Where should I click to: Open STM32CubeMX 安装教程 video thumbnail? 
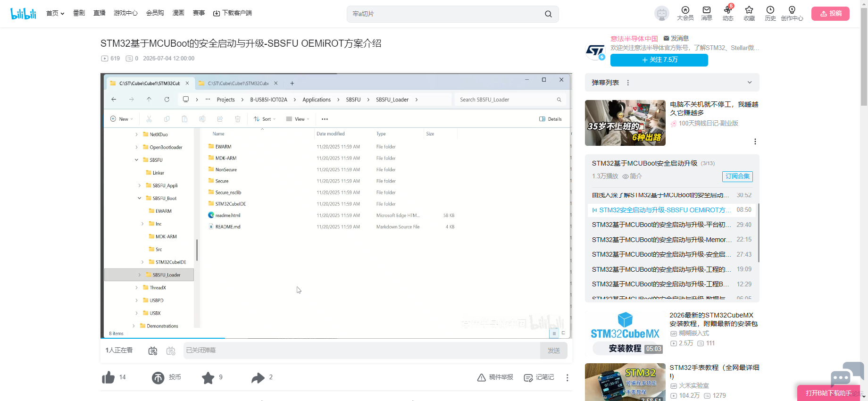click(x=625, y=333)
